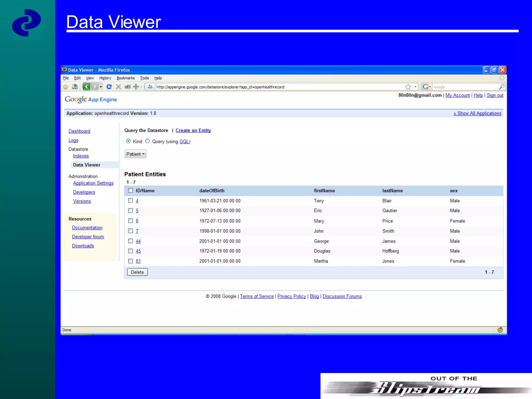Go back with the green Back arrow

point(87,87)
